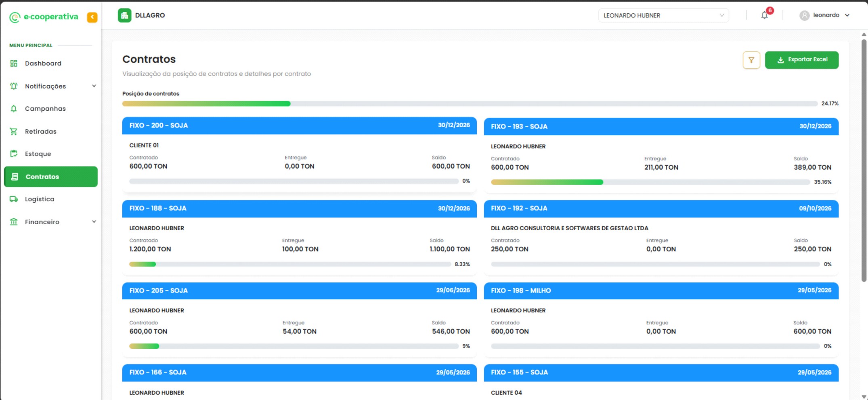The width and height of the screenshot is (868, 400).
Task: Click the Retiradas shopping cart icon
Action: [x=14, y=131]
